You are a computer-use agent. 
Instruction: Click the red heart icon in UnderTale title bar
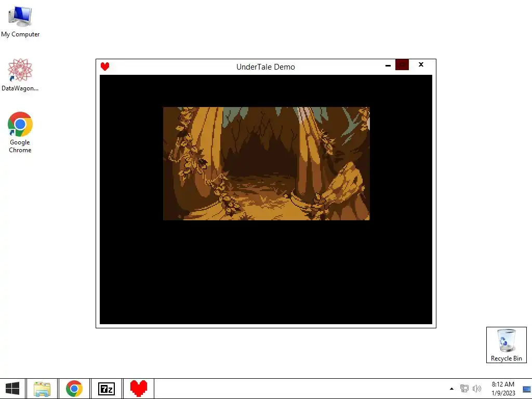point(105,66)
